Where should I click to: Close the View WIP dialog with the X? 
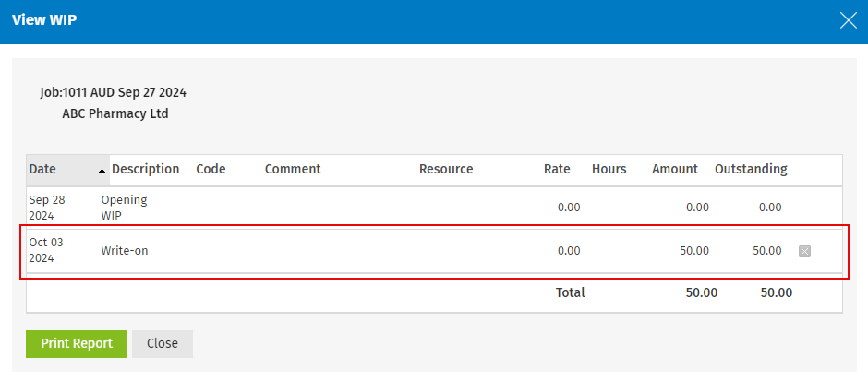coord(848,21)
